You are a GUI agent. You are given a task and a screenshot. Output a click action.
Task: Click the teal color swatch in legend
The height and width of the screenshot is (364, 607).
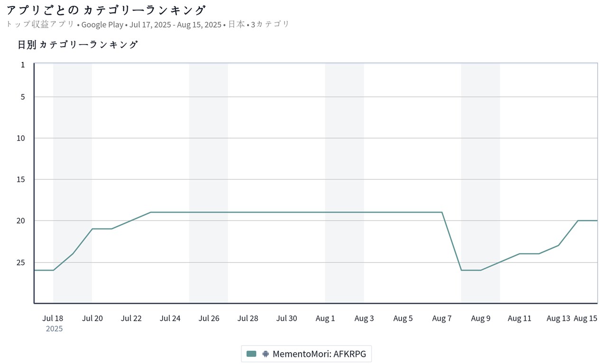point(252,354)
